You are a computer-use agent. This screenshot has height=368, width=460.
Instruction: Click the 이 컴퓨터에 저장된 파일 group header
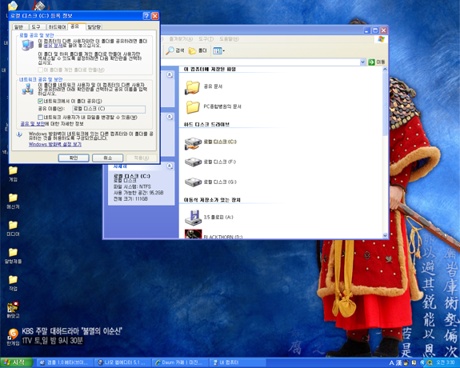(209, 69)
